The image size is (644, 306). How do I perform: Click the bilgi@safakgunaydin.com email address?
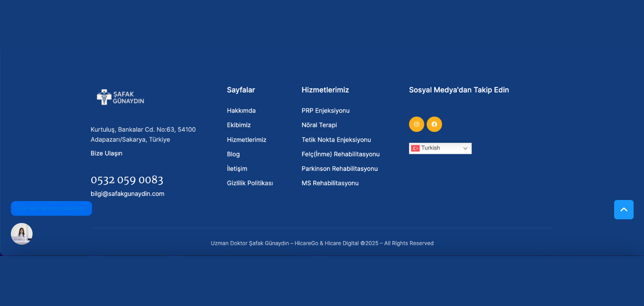[127, 194]
